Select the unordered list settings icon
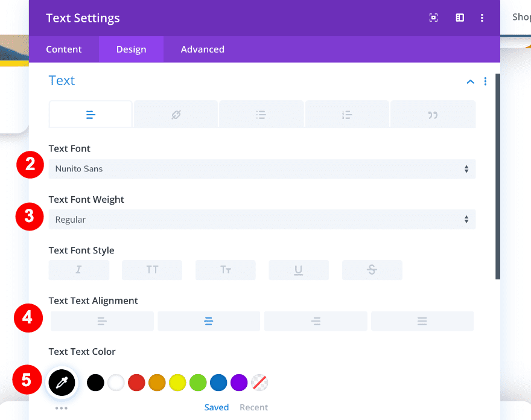The width and height of the screenshot is (531, 420). pyautogui.click(x=261, y=114)
